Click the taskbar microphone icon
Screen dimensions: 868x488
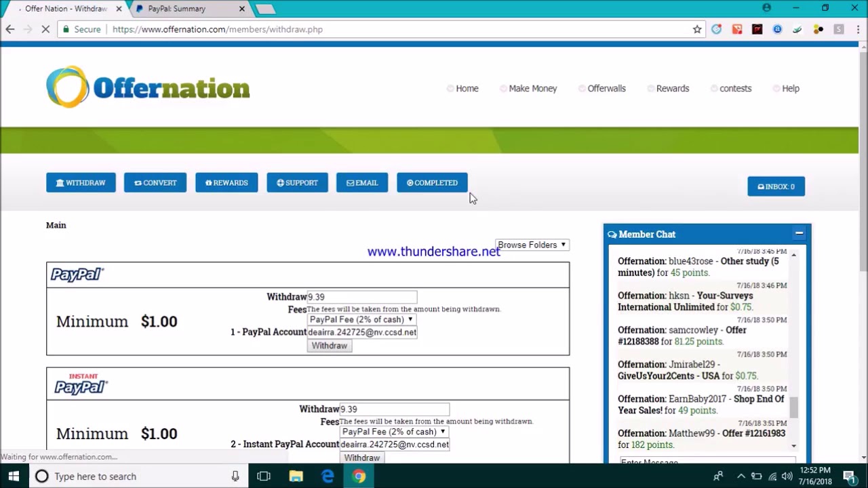pos(235,476)
